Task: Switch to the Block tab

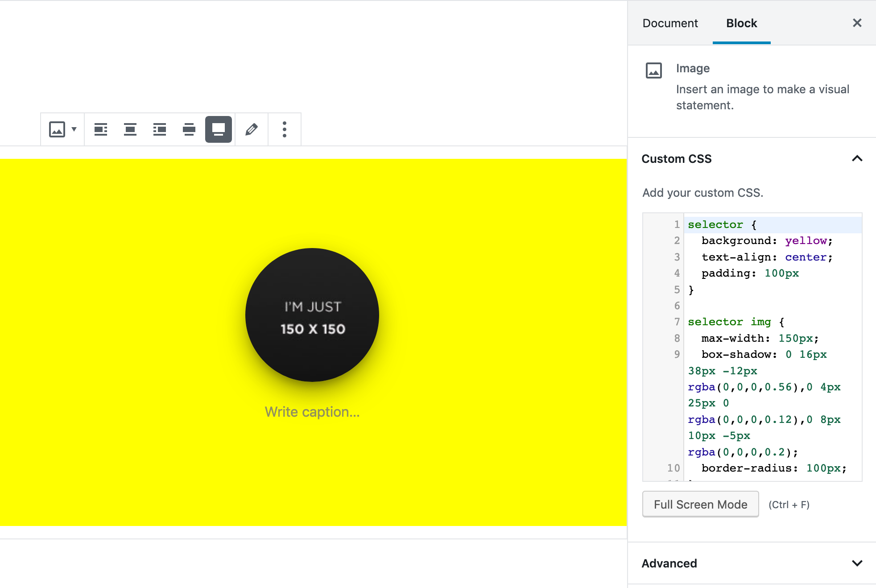Action: [x=740, y=23]
